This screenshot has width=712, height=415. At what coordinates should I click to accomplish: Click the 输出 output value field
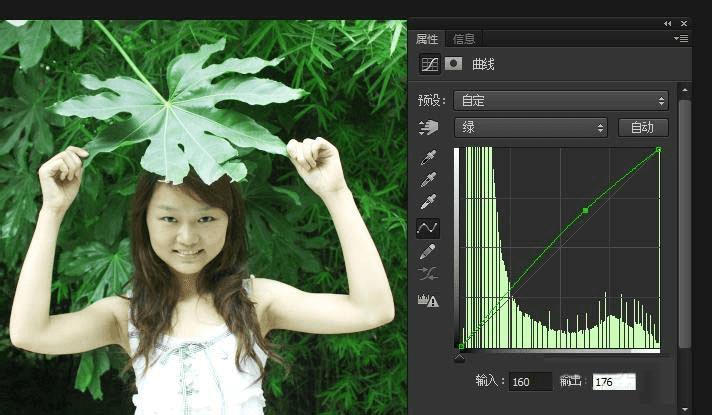(x=614, y=381)
